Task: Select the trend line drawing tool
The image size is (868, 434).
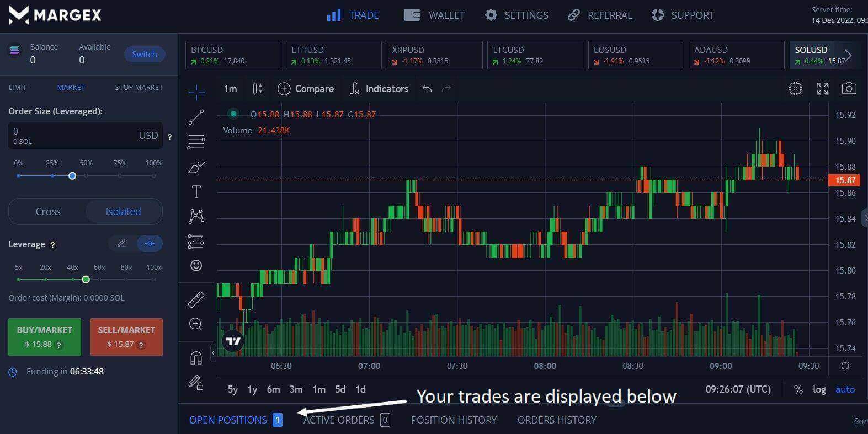Action: [196, 117]
